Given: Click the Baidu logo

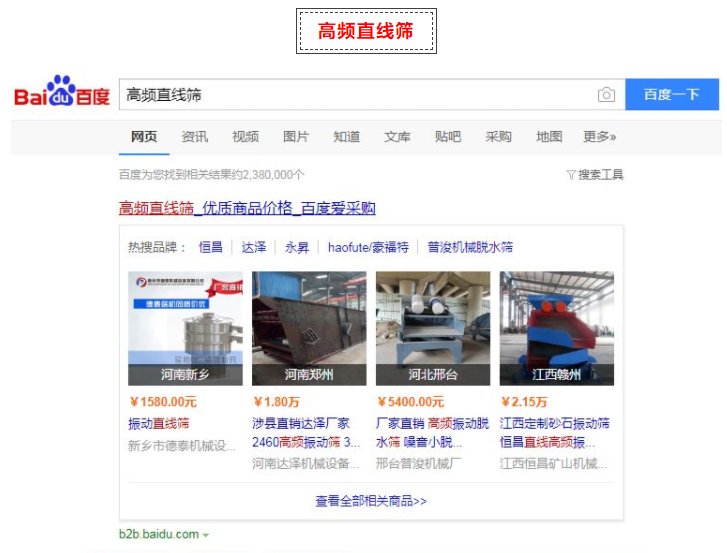Looking at the screenshot, I should 62,91.
